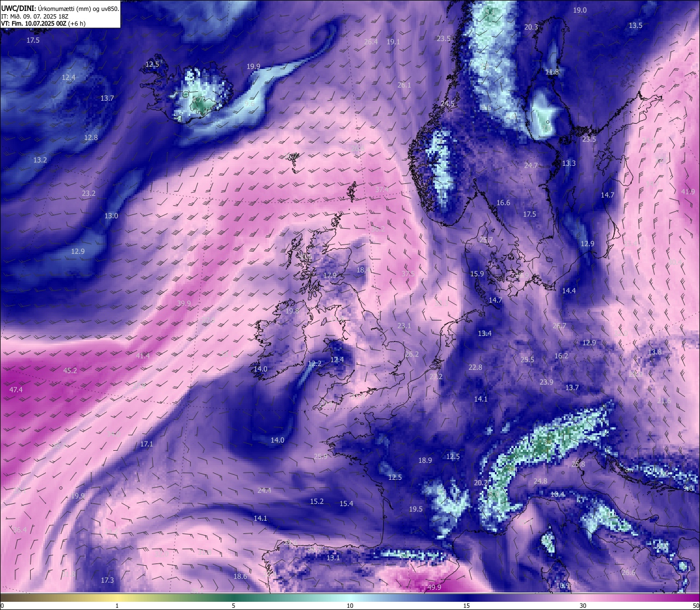The height and width of the screenshot is (610, 700).
Task: Click the 12.2 value in the Irish Sea
Action: 314,363
